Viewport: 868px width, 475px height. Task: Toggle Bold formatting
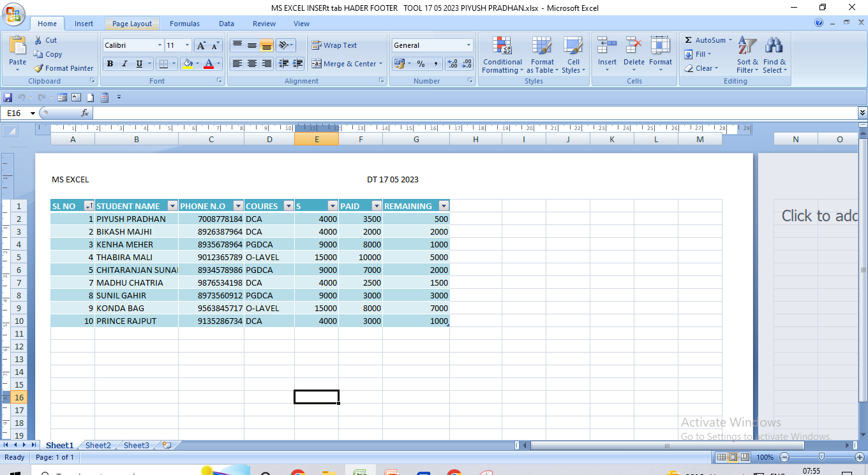click(110, 64)
